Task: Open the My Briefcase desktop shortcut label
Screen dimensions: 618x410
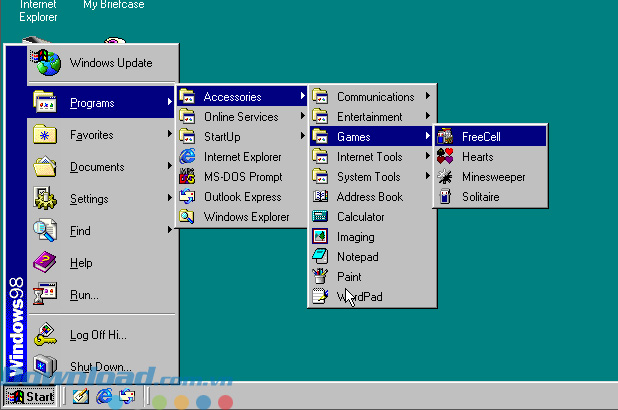Action: pyautogui.click(x=114, y=5)
